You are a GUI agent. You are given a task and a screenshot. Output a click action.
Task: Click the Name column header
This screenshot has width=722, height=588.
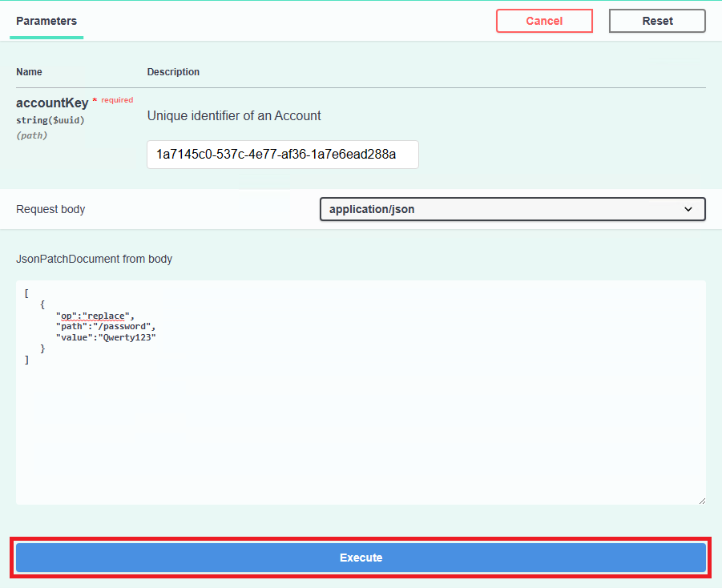(29, 72)
